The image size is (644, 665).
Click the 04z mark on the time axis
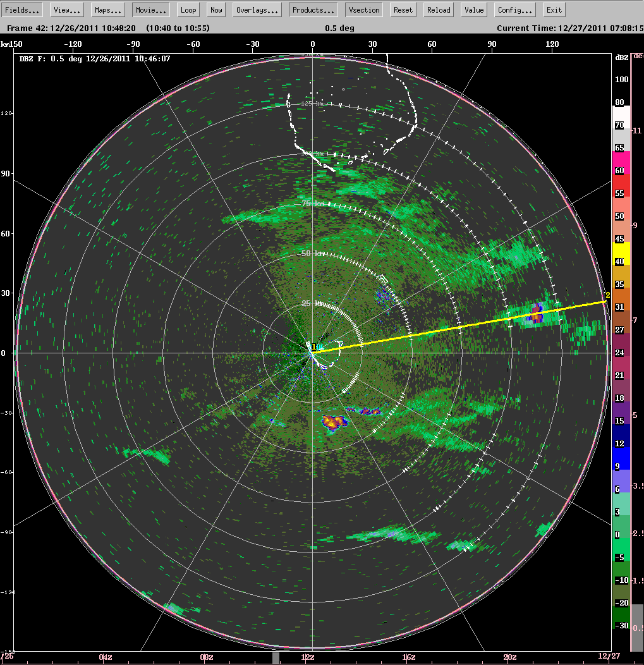(106, 657)
